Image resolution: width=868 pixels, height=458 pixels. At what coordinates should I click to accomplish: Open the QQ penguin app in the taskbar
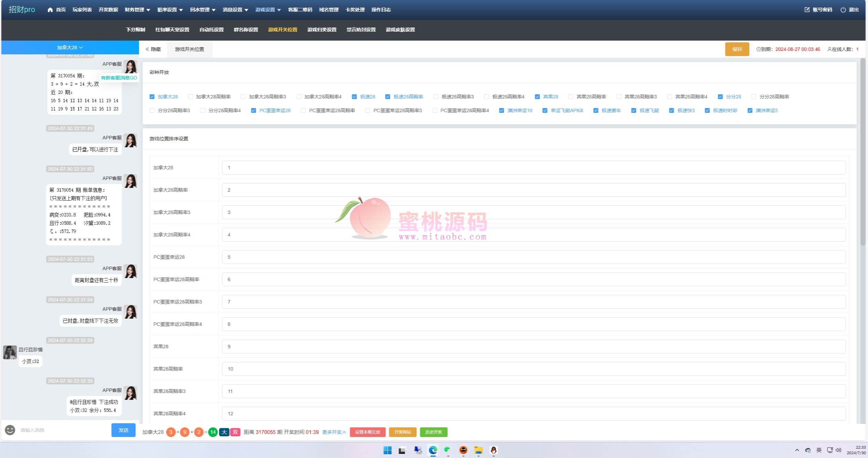493,450
